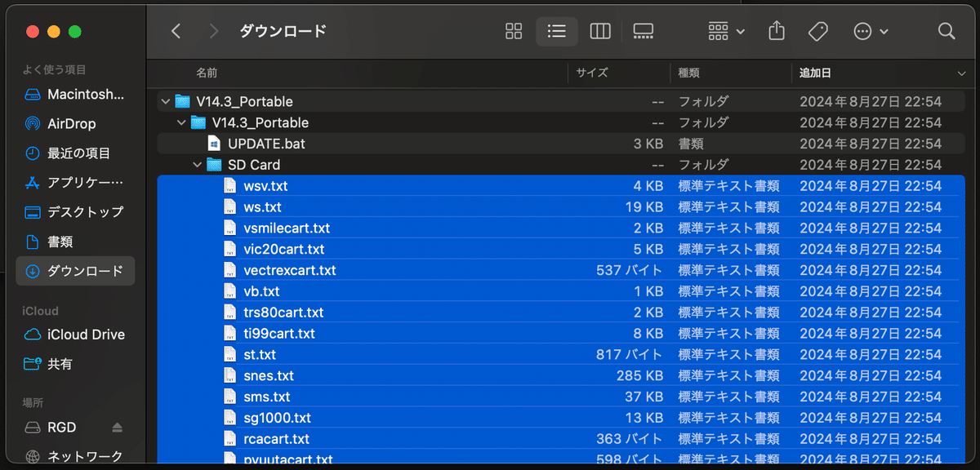This screenshot has height=470, width=980.
Task: Click the Tags toolbar icon
Action: [x=817, y=31]
